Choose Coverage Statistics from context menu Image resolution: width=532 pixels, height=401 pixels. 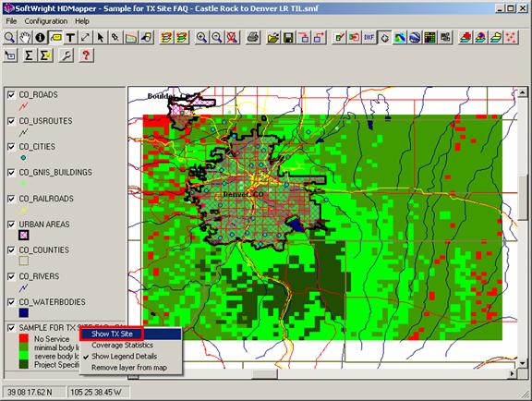pyautogui.click(x=130, y=345)
